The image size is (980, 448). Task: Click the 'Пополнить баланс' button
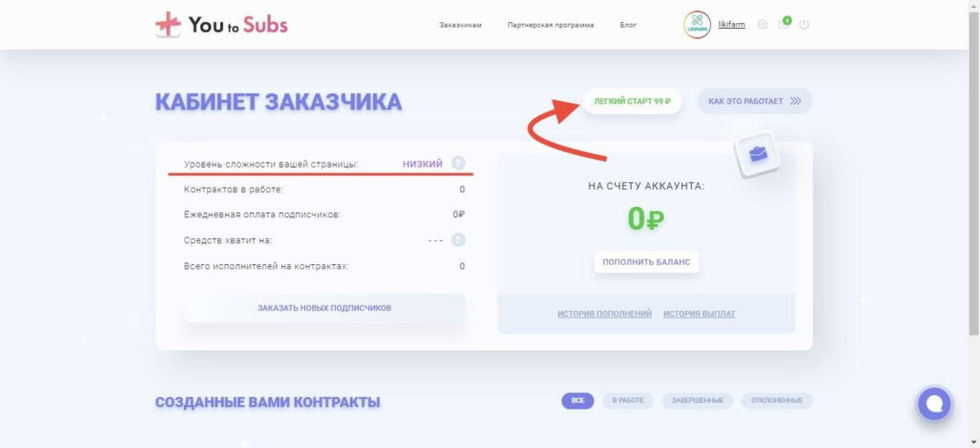(x=646, y=262)
